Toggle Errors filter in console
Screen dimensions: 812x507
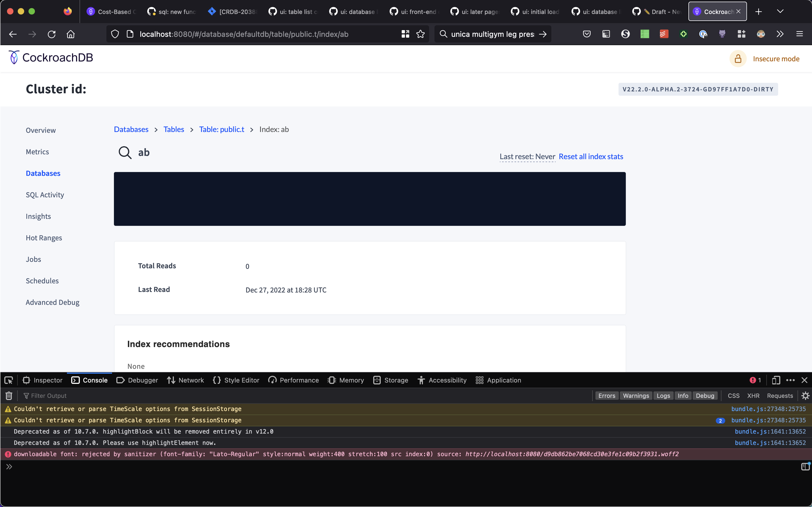[x=607, y=396]
